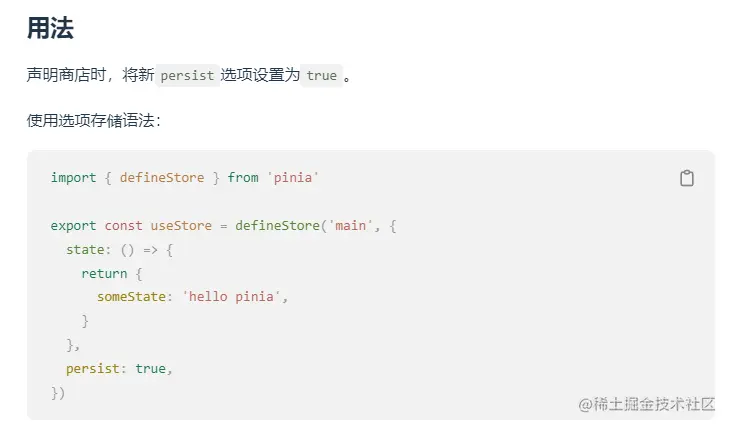
Task: Click the 用法 heading
Action: click(50, 28)
